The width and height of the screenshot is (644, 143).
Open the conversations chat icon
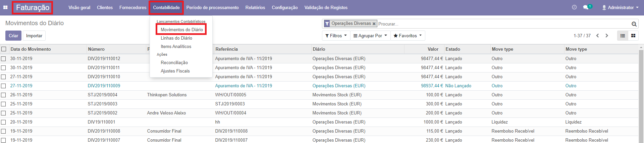[586, 7]
